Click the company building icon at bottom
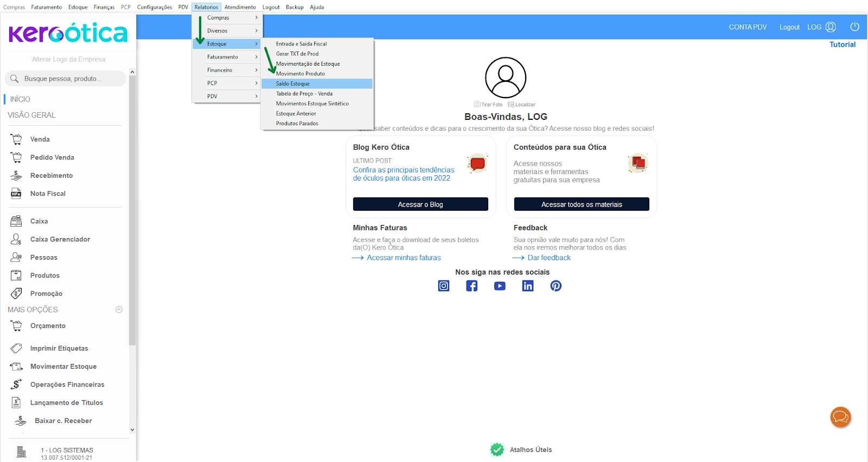Screen dimensions: 868x462 click(x=21, y=452)
